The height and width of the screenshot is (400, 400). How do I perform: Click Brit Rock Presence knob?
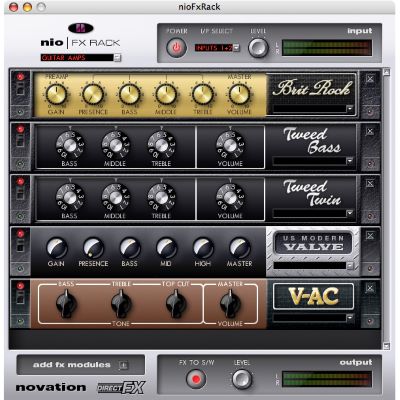[93, 94]
